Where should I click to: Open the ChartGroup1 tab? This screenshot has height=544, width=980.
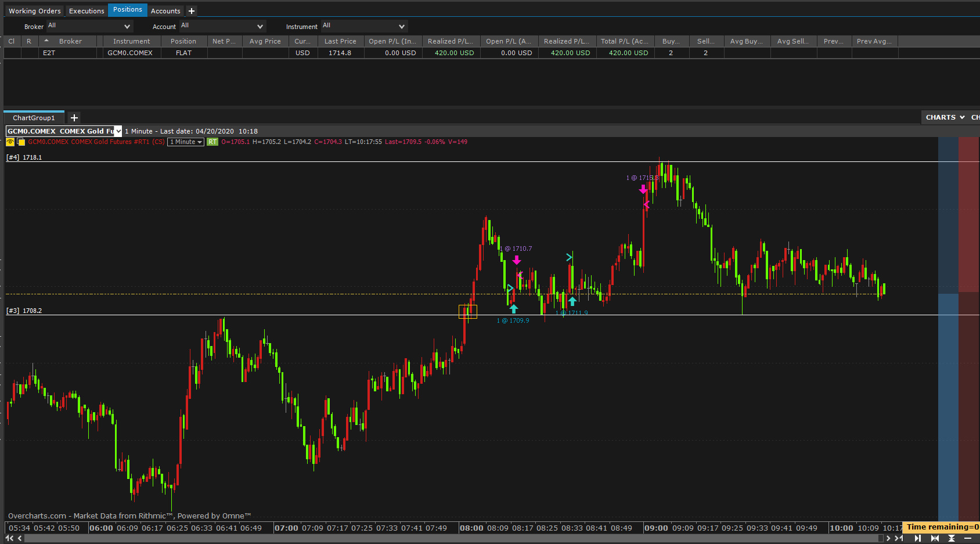click(34, 118)
